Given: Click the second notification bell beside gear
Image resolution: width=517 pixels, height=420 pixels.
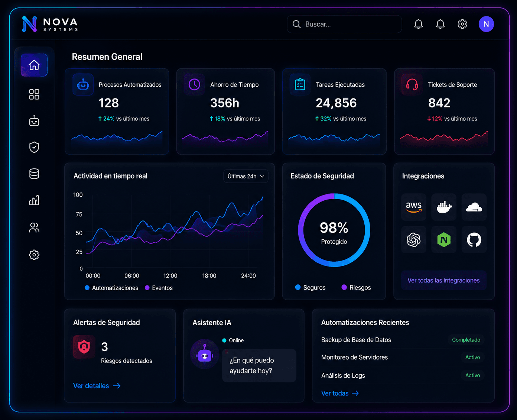Looking at the screenshot, I should [x=440, y=24].
